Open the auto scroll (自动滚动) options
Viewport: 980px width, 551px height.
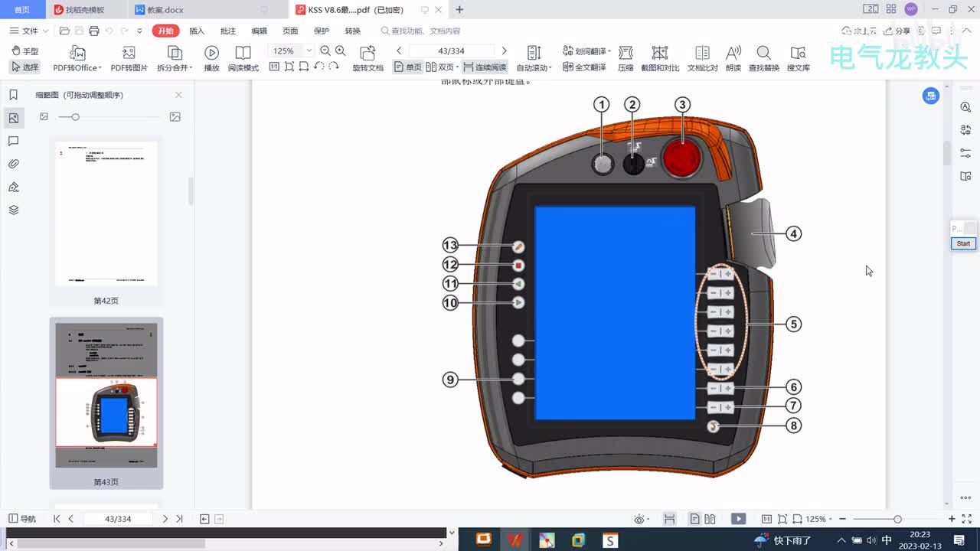click(534, 58)
